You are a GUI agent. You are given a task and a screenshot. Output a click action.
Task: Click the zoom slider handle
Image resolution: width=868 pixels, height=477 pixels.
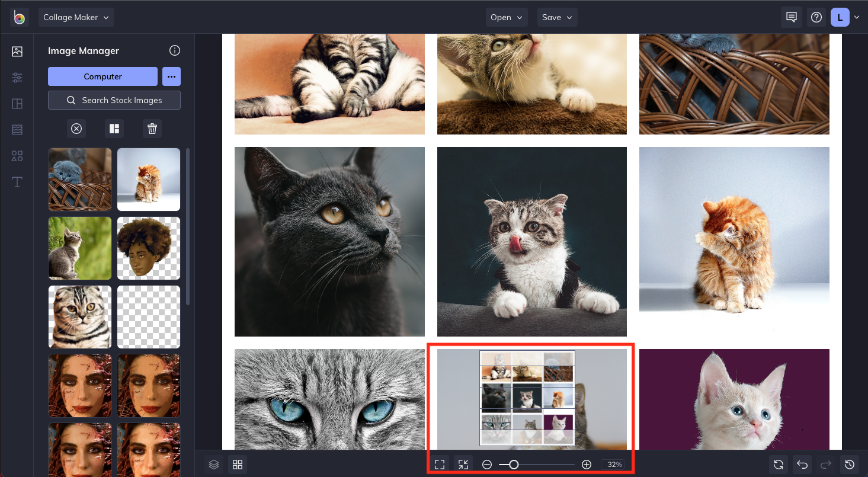coord(514,465)
